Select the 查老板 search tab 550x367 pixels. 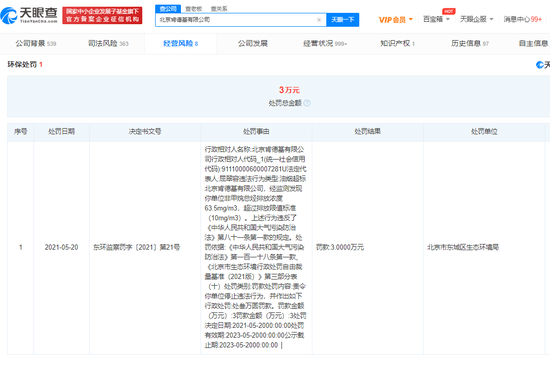click(194, 9)
